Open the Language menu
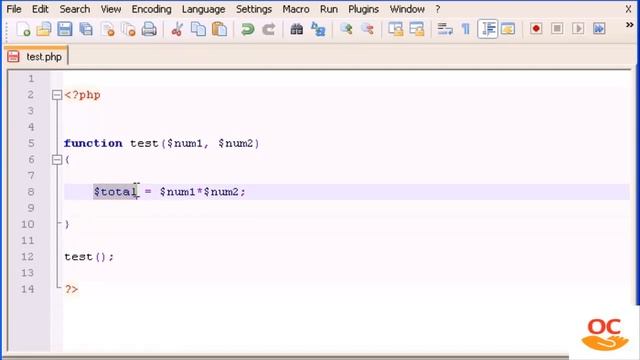Image resolution: width=640 pixels, height=360 pixels. pos(203,9)
